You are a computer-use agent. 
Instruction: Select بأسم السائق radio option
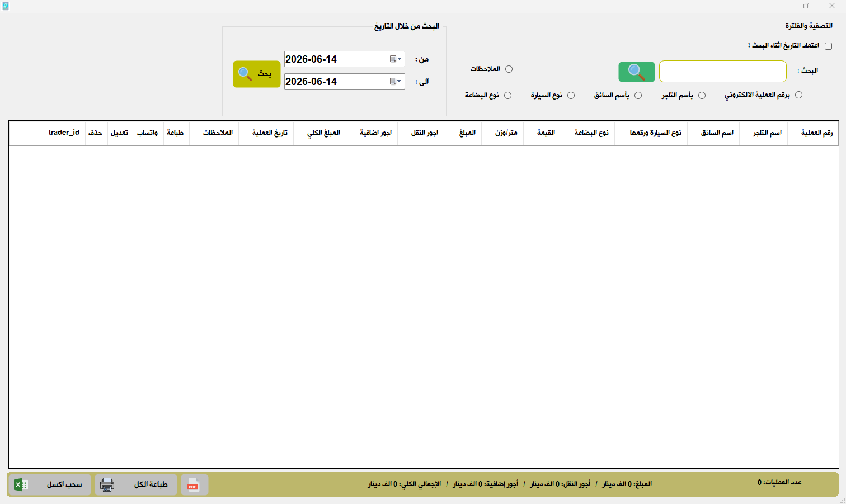(638, 96)
